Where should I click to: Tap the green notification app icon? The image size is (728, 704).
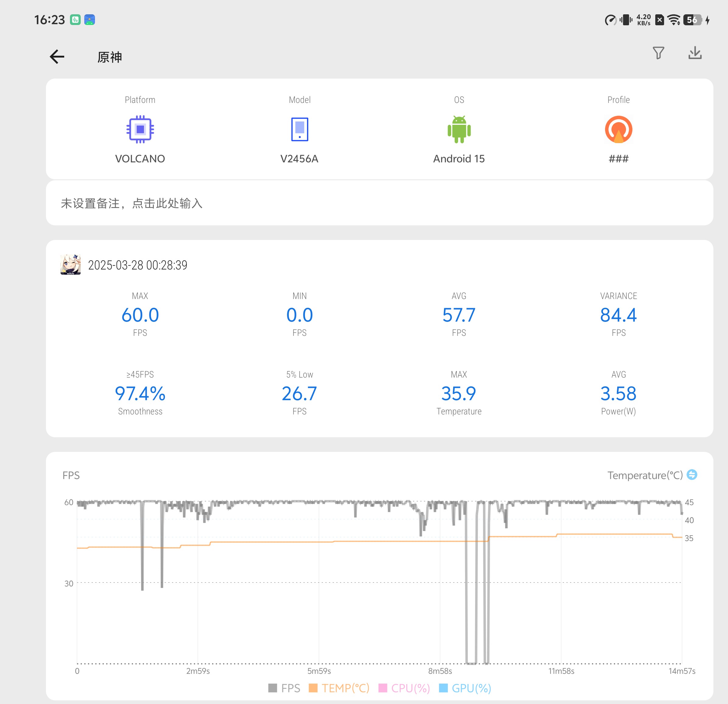(x=75, y=20)
